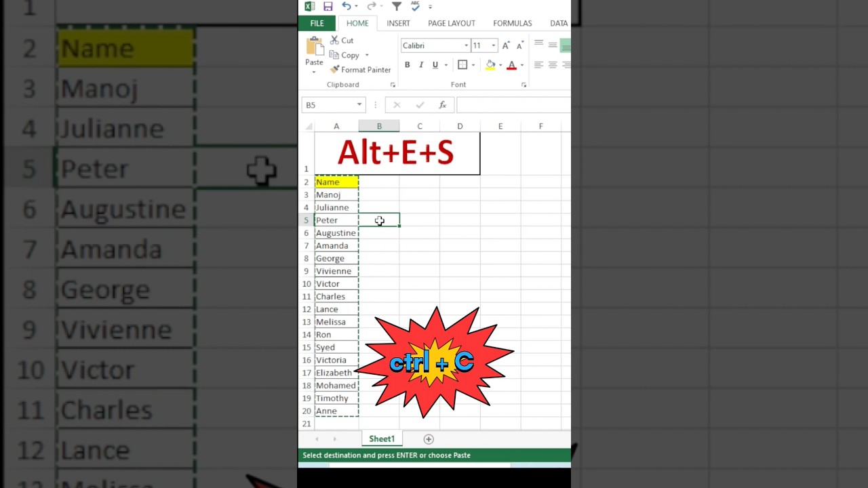
Task: Open the Calibri font name dropdown
Action: click(x=466, y=45)
